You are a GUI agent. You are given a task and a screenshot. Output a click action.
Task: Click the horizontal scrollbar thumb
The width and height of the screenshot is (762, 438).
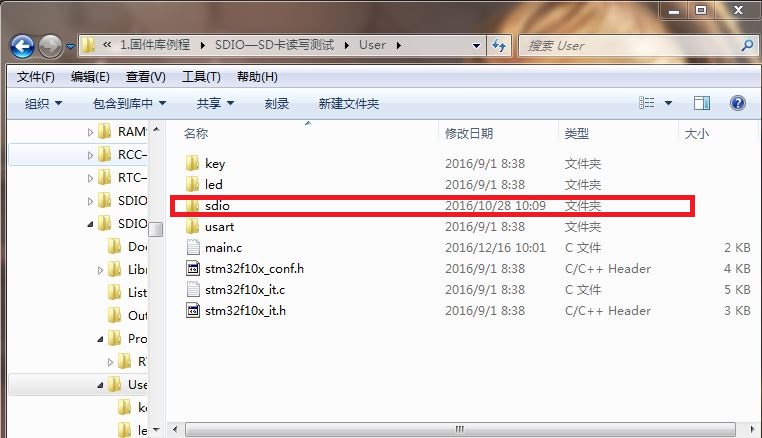coord(460,429)
